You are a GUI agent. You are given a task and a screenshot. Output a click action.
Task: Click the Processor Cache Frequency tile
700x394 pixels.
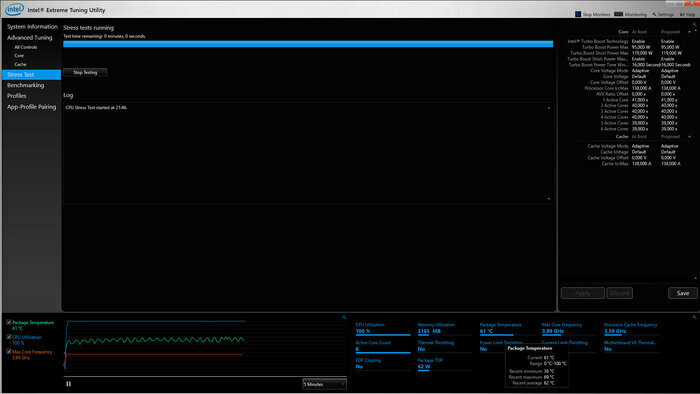pyautogui.click(x=631, y=328)
